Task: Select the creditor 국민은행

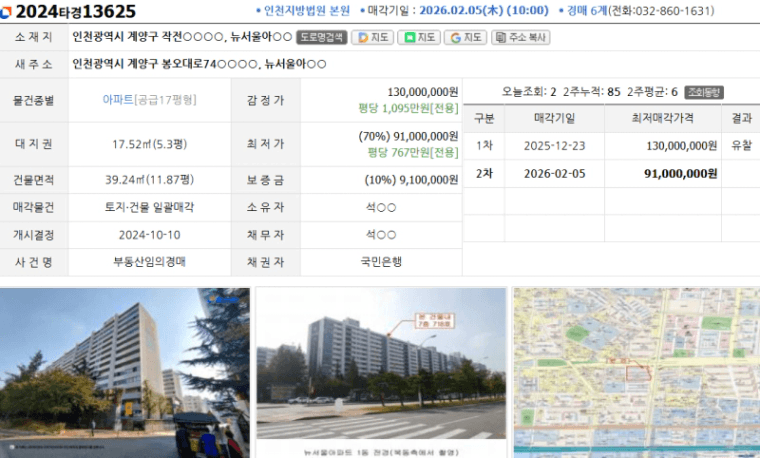Action: [x=381, y=262]
